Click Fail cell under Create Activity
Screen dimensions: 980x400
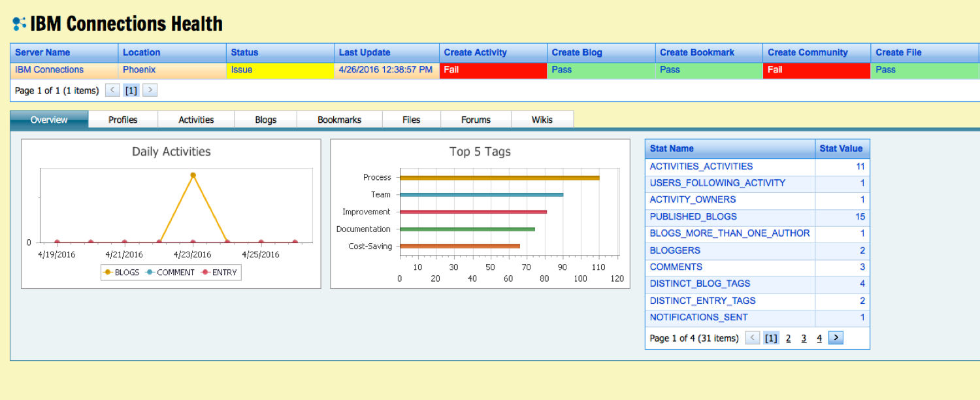tap(493, 70)
